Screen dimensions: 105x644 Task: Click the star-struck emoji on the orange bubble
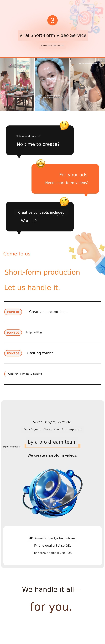(x=41, y=164)
